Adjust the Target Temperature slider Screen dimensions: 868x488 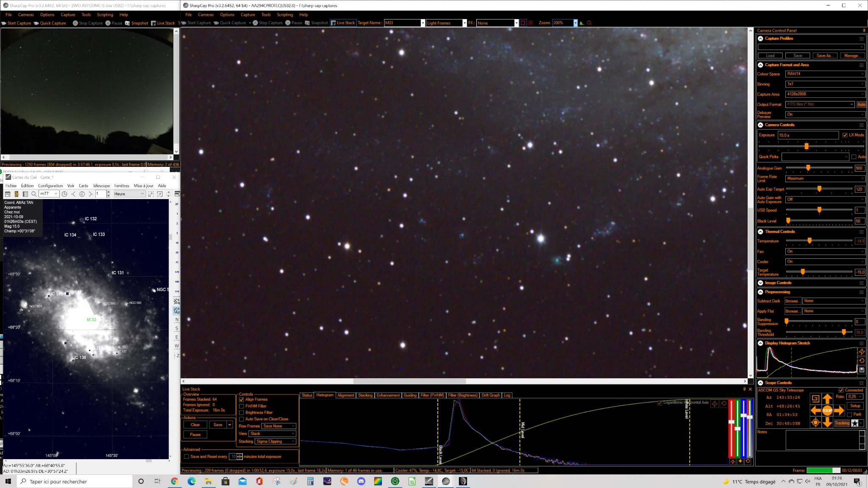point(819,272)
